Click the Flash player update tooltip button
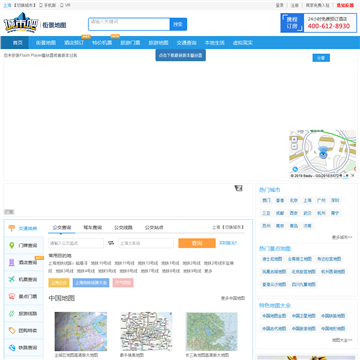This screenshot has width=360, height=360. coord(180,55)
